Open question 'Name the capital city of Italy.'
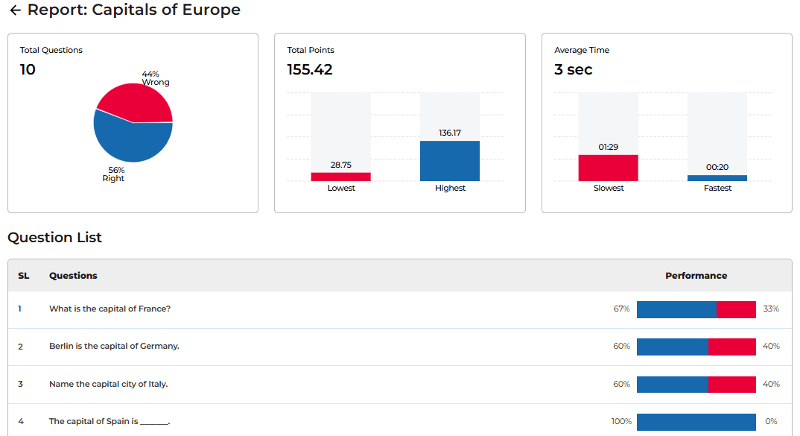 click(109, 384)
